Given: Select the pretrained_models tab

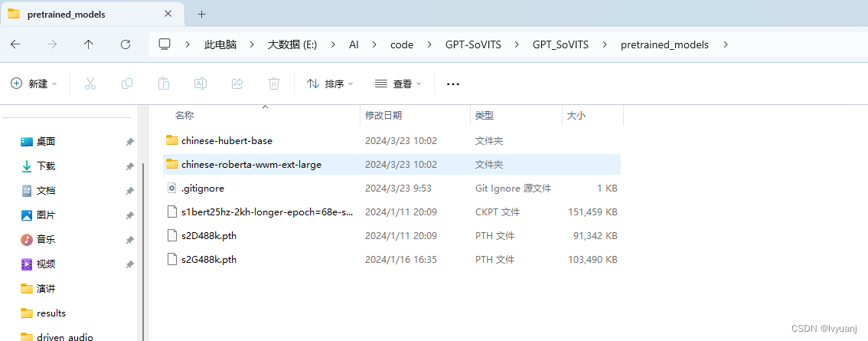Looking at the screenshot, I should [91, 15].
